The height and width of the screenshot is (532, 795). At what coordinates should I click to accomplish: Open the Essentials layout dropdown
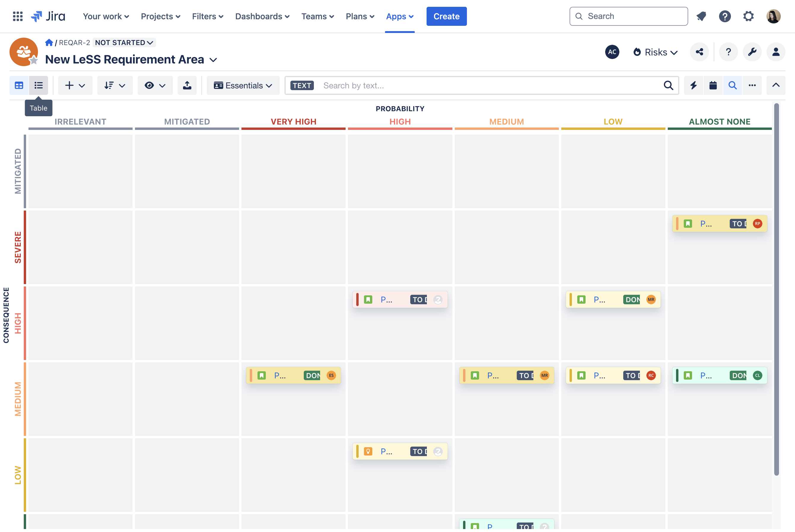coord(243,85)
